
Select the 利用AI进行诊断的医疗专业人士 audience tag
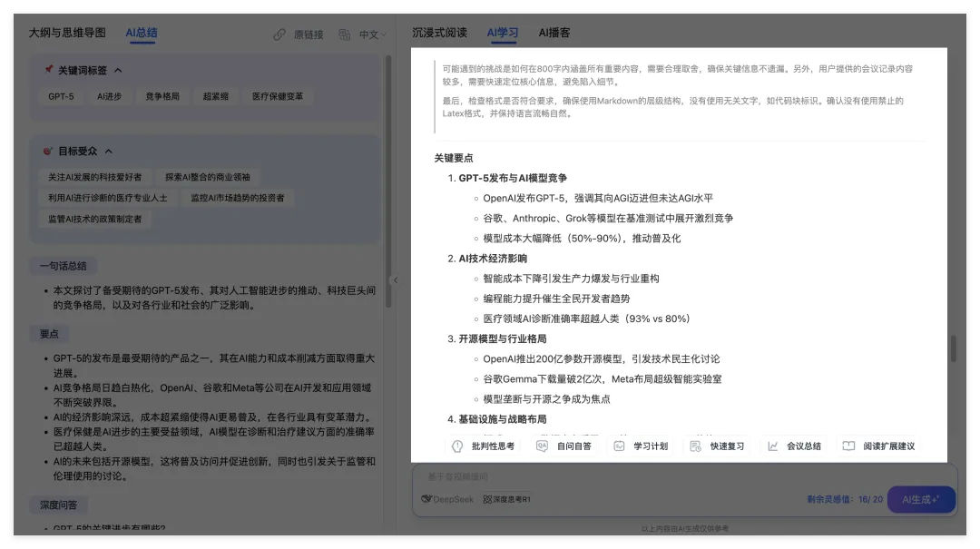coord(107,198)
